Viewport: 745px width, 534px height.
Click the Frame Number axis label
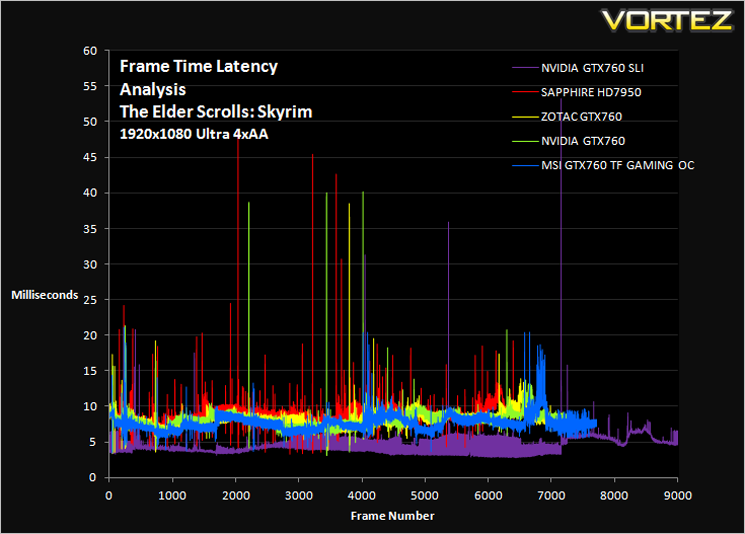[x=392, y=516]
